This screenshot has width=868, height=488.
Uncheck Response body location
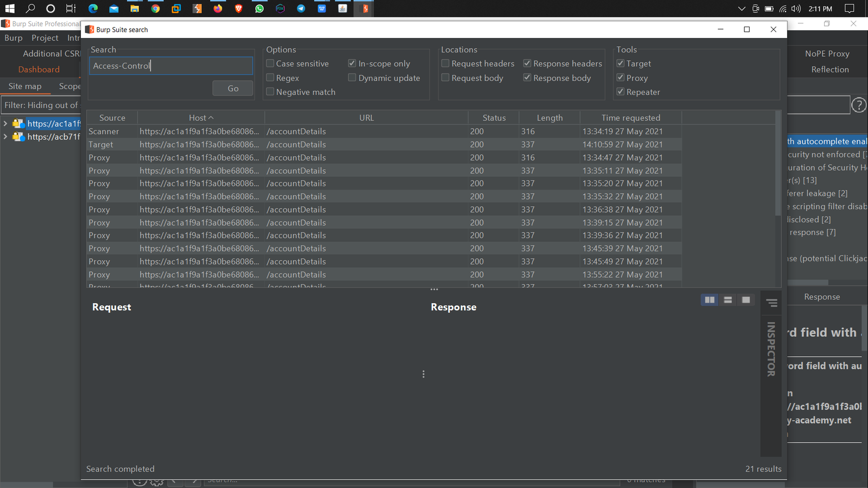click(527, 78)
